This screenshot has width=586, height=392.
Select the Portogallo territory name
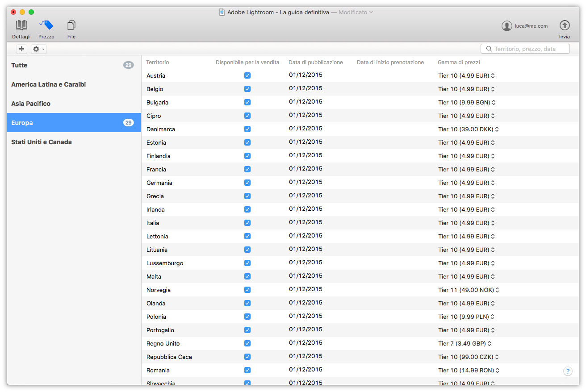[160, 330]
